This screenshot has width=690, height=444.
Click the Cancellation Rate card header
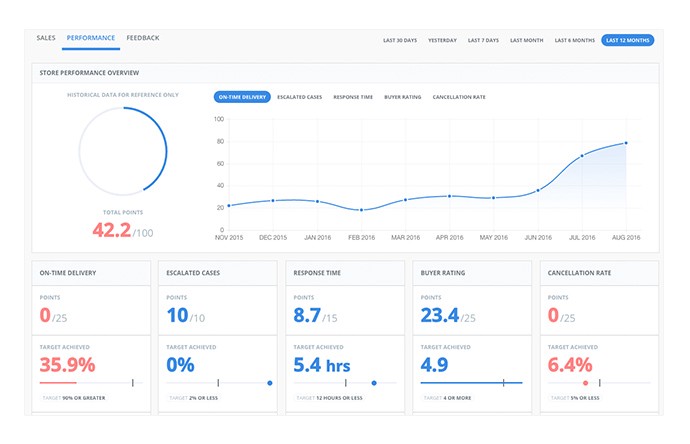click(x=599, y=273)
